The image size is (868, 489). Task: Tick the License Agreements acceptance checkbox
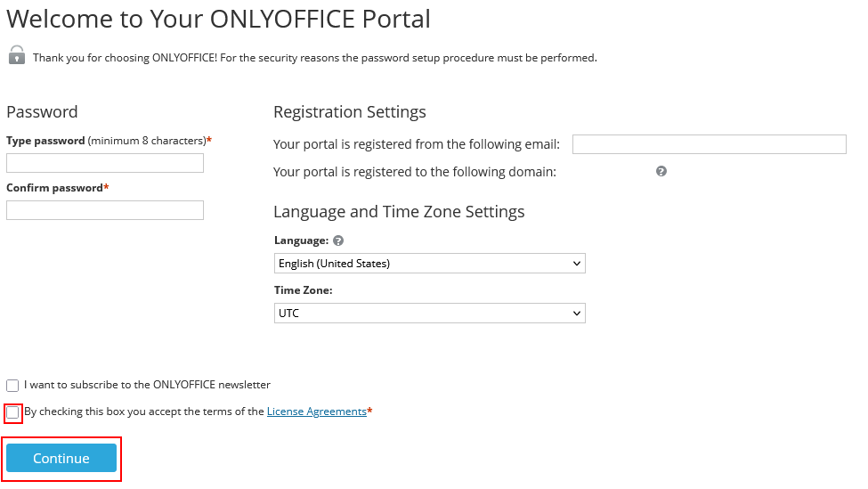click(12, 412)
